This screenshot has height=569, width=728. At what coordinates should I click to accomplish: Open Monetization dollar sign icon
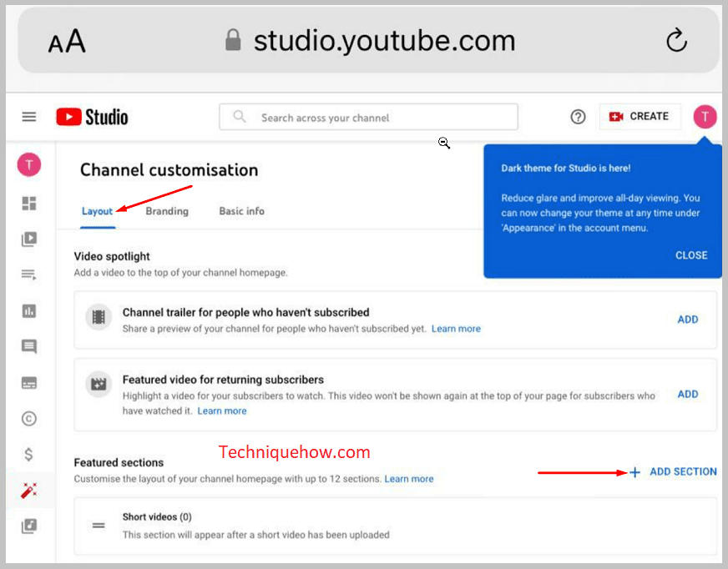pyautogui.click(x=28, y=454)
